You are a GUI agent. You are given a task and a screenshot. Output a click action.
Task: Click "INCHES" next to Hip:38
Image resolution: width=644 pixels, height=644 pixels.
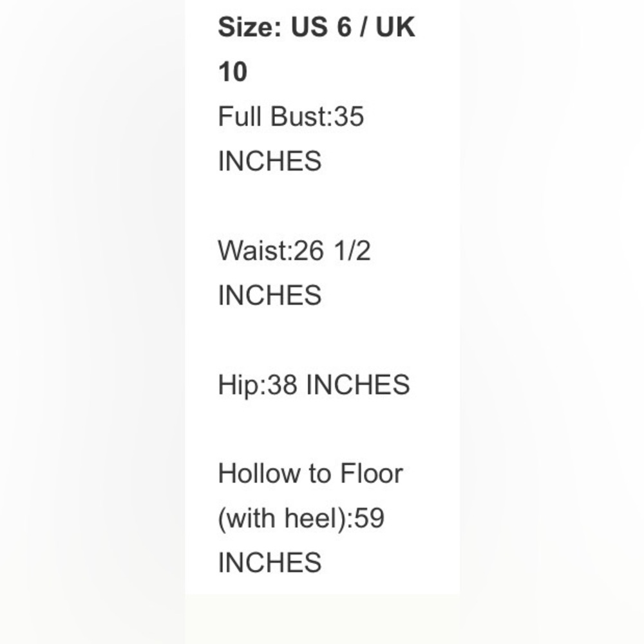pyautogui.click(x=357, y=385)
